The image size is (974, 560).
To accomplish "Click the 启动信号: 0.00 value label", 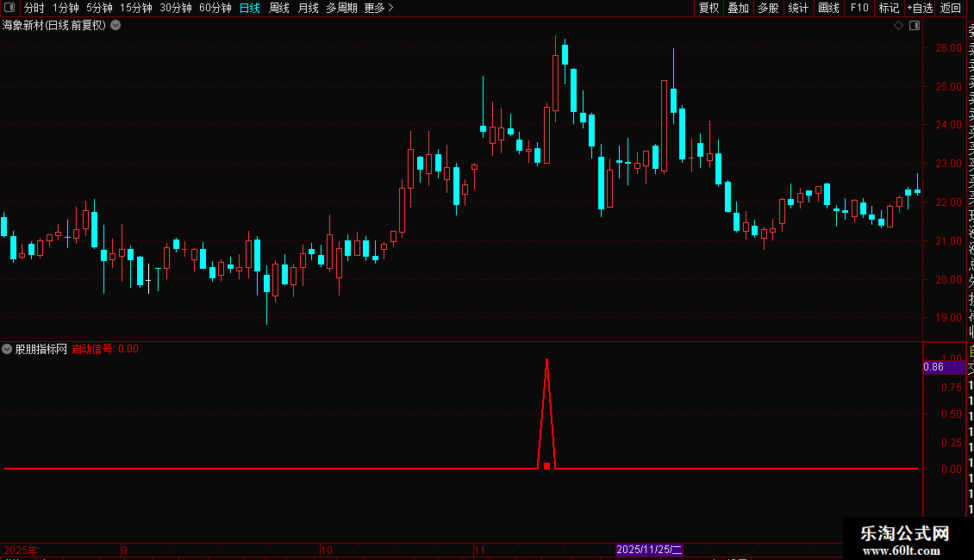I will click(105, 350).
